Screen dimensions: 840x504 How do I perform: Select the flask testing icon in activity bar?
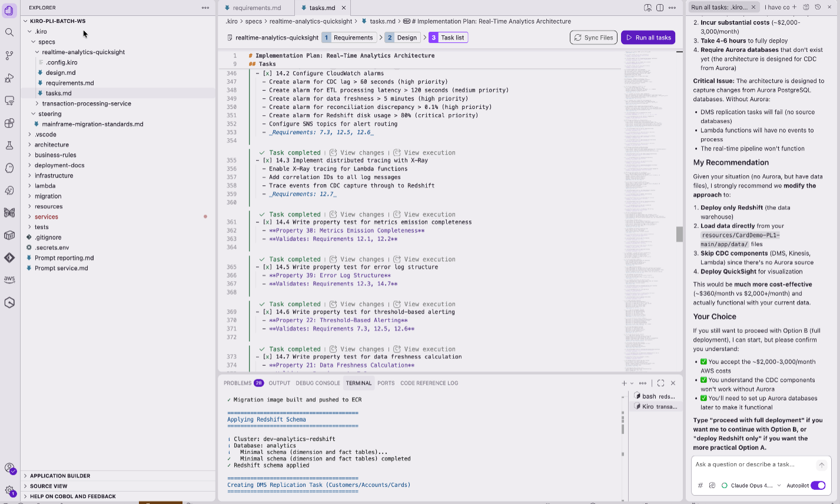point(9,145)
